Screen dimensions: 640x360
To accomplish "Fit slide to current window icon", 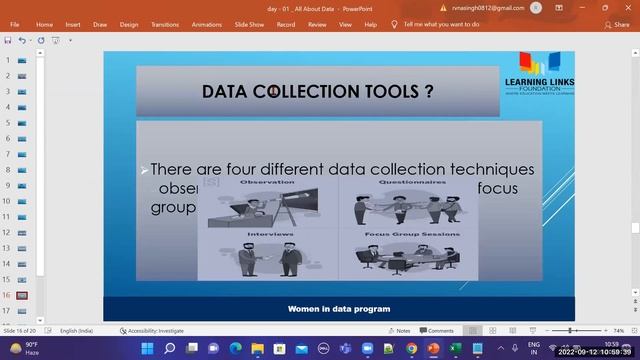I will [634, 331].
